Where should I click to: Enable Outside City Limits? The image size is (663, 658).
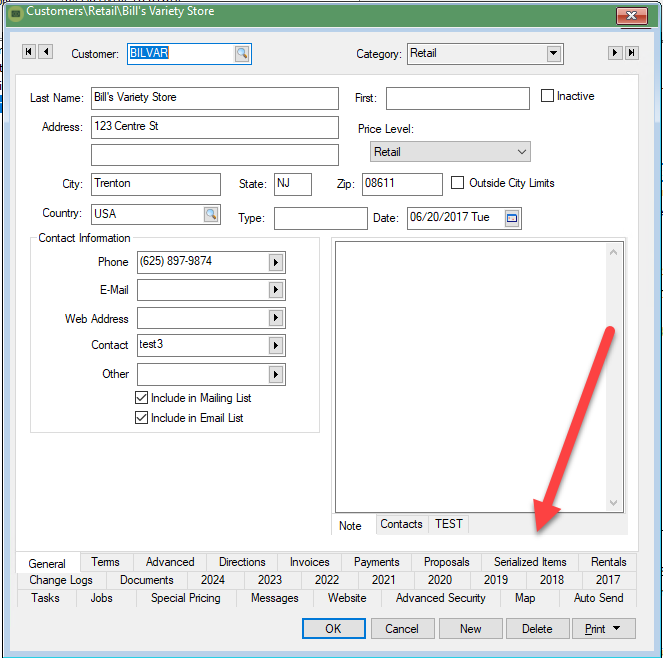click(x=458, y=183)
